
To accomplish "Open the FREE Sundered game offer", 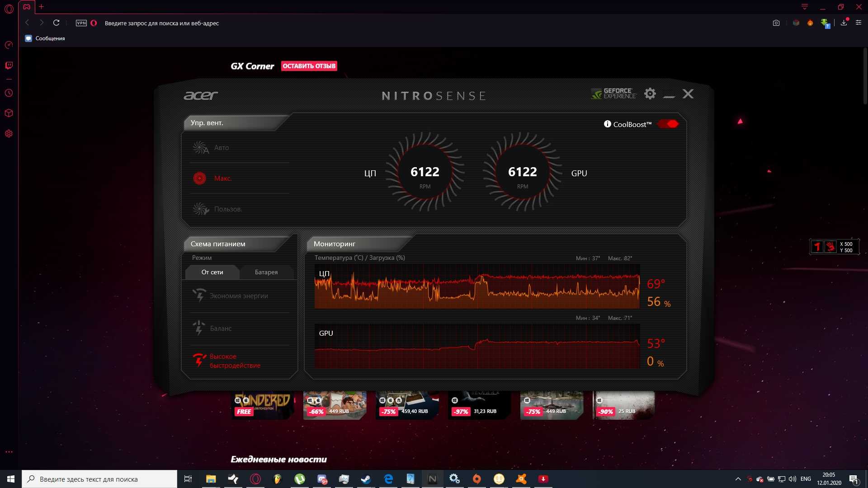I will [262, 405].
